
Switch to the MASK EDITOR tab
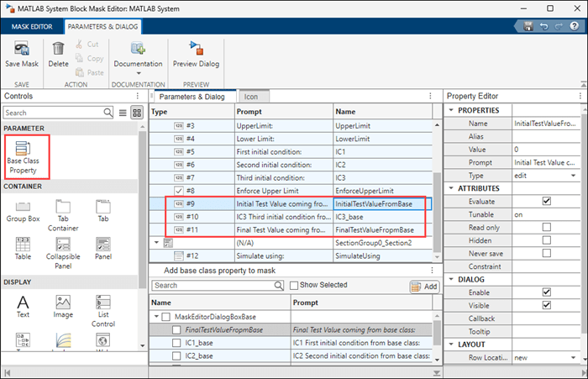30,27
